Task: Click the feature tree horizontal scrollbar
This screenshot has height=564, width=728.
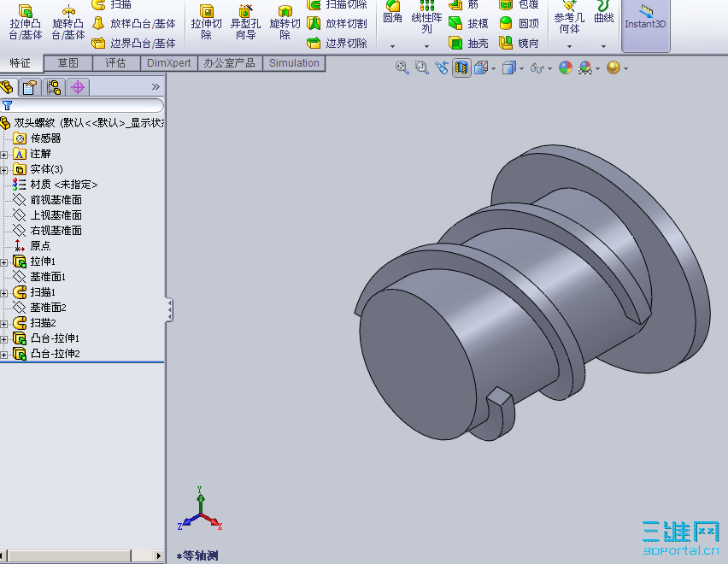Action: 82,555
